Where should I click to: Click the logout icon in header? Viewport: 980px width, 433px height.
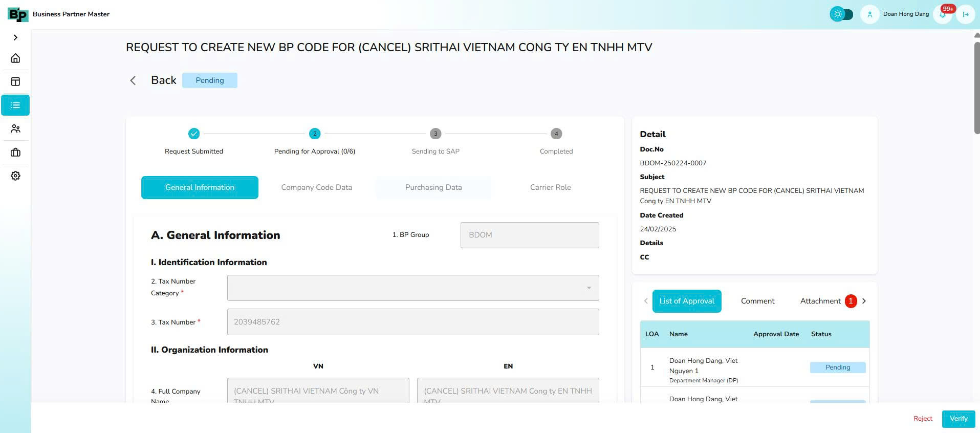pyautogui.click(x=966, y=14)
